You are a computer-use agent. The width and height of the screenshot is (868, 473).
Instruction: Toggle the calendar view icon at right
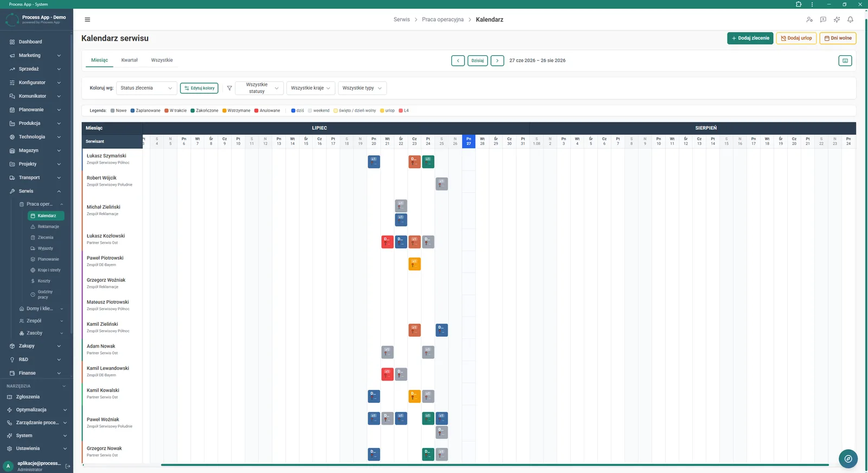point(845,61)
